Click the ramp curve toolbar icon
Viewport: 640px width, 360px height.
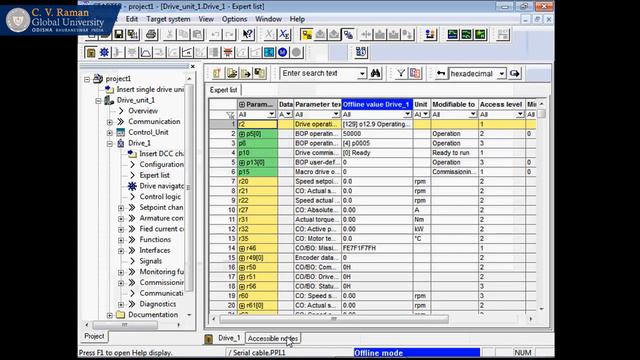[145, 52]
